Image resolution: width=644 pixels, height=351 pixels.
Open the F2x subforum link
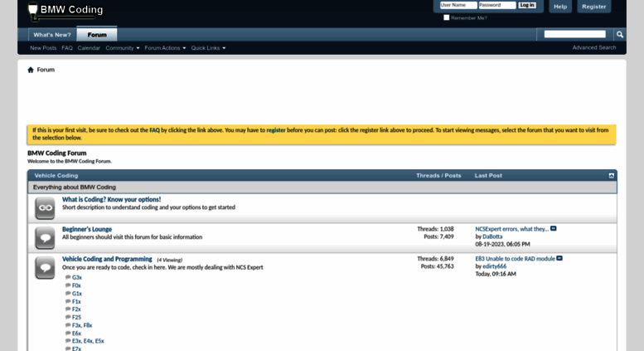pyautogui.click(x=76, y=309)
